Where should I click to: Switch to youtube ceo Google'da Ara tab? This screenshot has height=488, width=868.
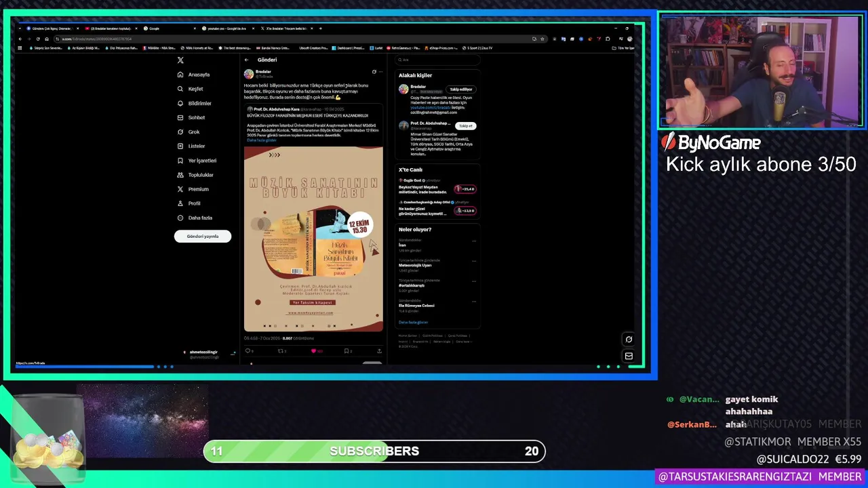[x=227, y=28]
